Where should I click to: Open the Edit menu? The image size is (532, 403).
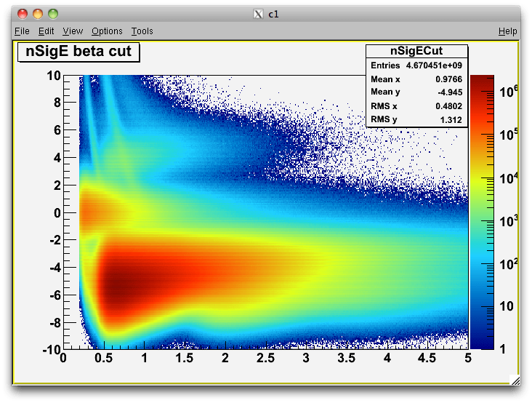pyautogui.click(x=46, y=31)
